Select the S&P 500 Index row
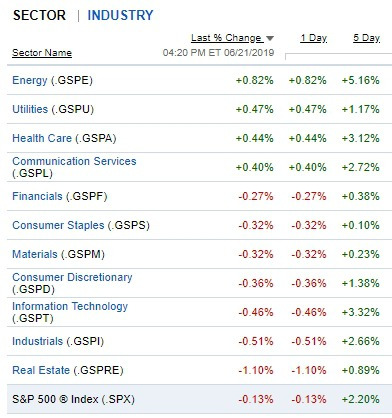The width and height of the screenshot is (392, 418). [x=199, y=399]
